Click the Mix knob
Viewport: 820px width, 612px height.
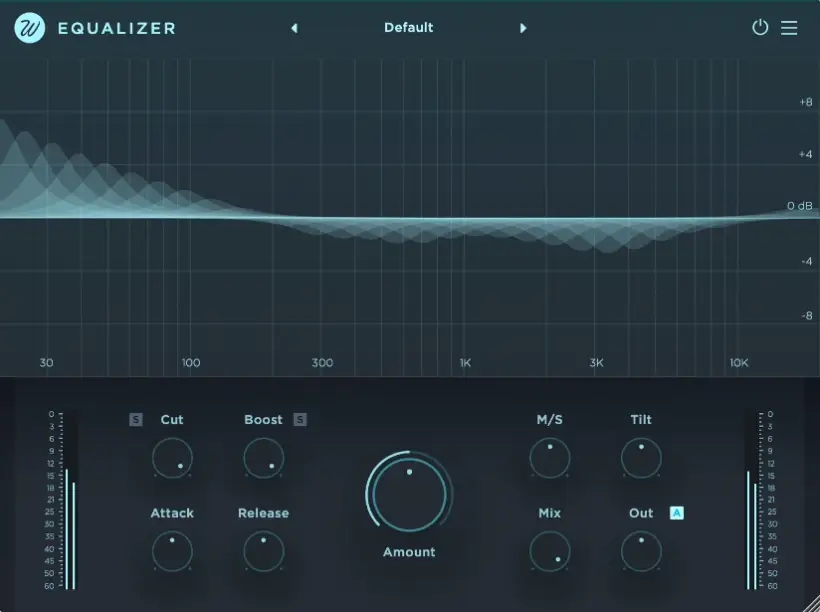[550, 551]
